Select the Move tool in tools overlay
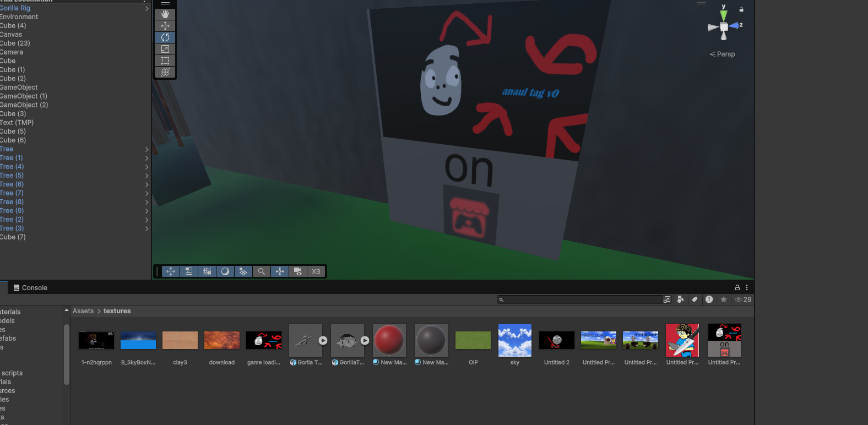The height and width of the screenshot is (425, 868). tap(165, 26)
